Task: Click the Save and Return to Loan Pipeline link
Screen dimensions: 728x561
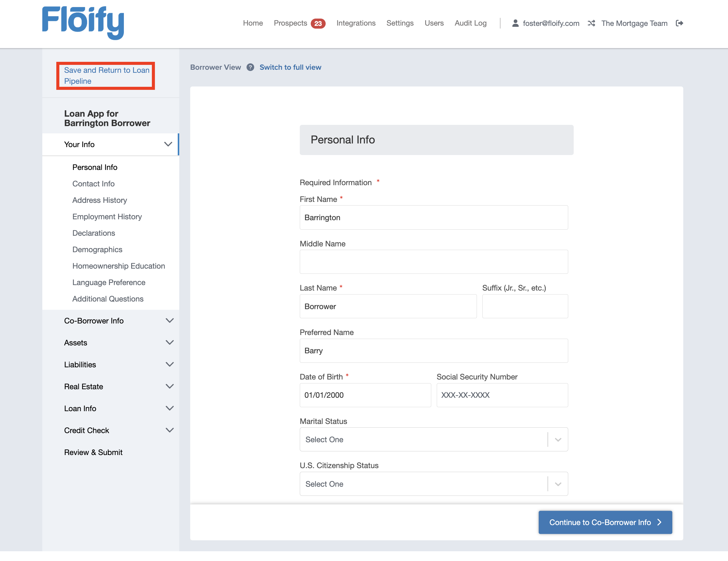Action: pos(106,75)
